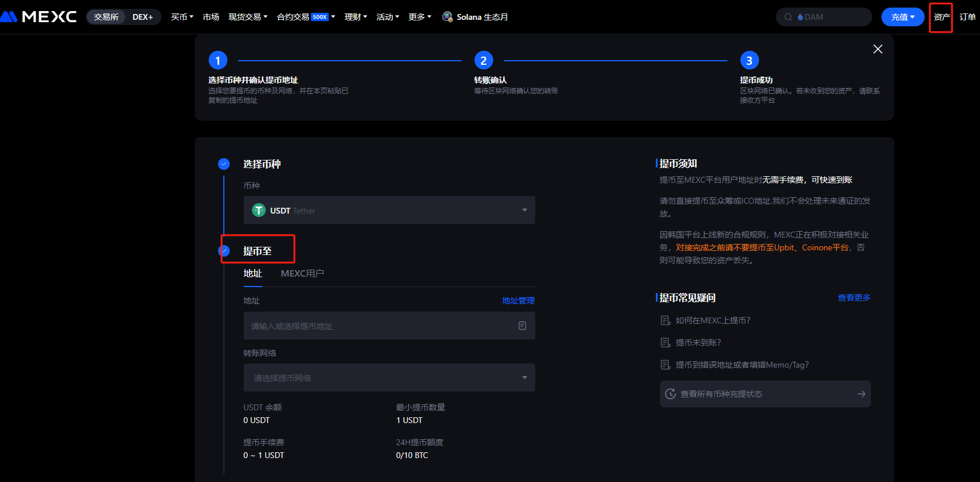Open the USDT Tether coin dropdown

click(389, 210)
